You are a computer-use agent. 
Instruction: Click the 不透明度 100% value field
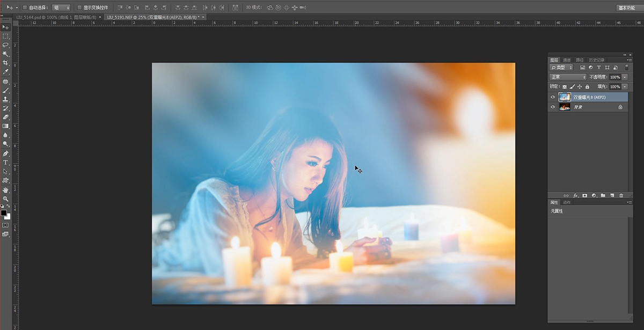[x=615, y=77]
